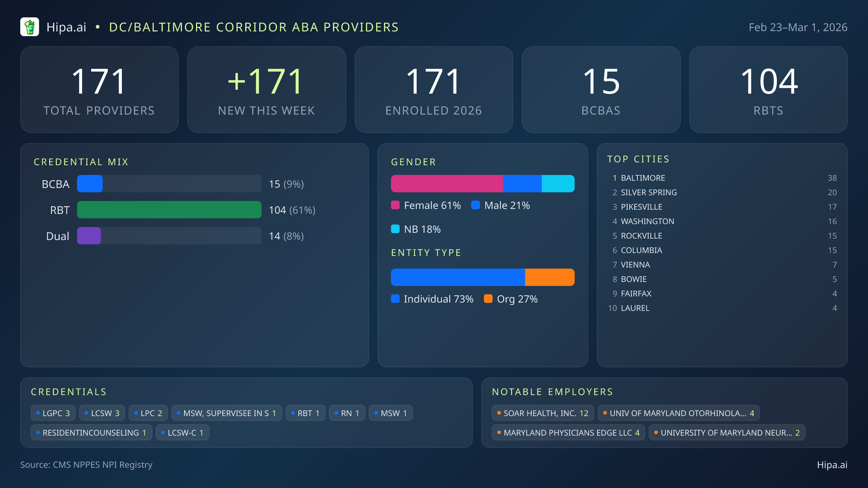Click the Male legend blue color swatch
The height and width of the screenshot is (488, 868).
click(476, 205)
